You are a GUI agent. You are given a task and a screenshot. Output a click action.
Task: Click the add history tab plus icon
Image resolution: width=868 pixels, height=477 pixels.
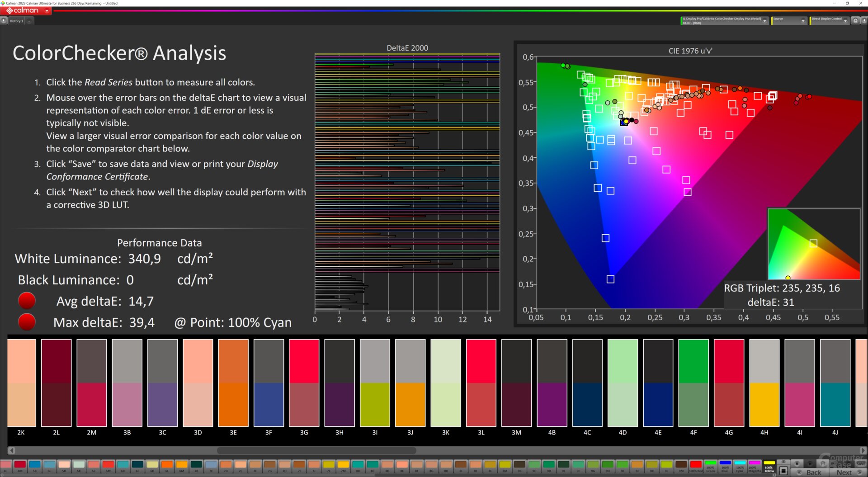coord(29,21)
